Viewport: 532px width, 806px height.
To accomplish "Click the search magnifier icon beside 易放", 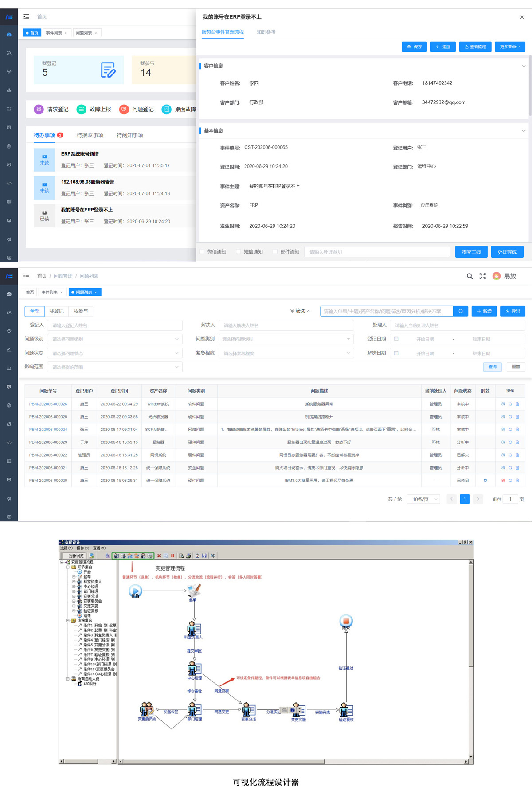I will 469,276.
